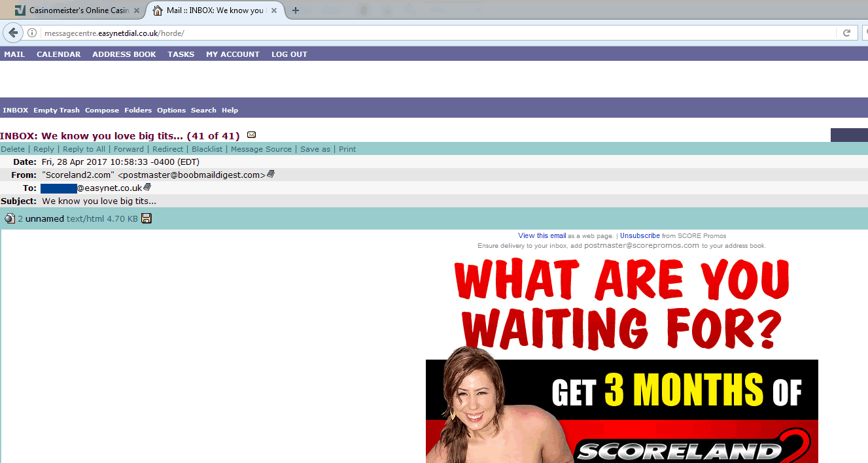
Task: Click the browser back arrow button
Action: [x=13, y=33]
